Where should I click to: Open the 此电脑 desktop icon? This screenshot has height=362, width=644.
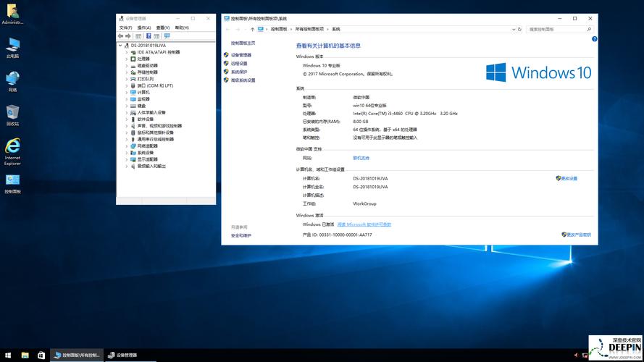point(12,48)
